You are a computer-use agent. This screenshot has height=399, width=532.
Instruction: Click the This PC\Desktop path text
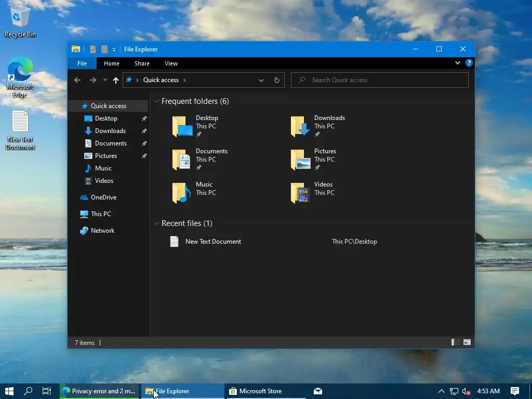354,242
